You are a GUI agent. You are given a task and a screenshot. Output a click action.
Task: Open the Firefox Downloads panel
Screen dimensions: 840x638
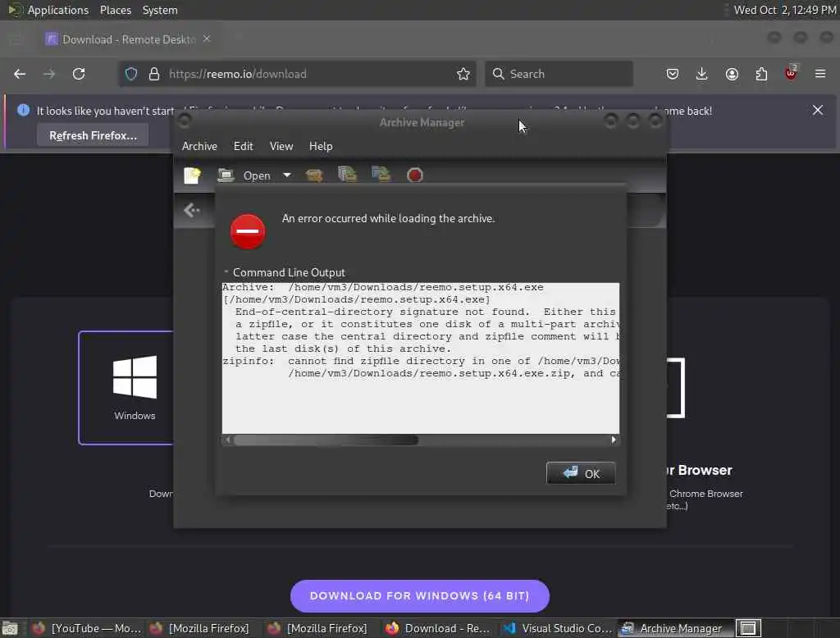(702, 74)
